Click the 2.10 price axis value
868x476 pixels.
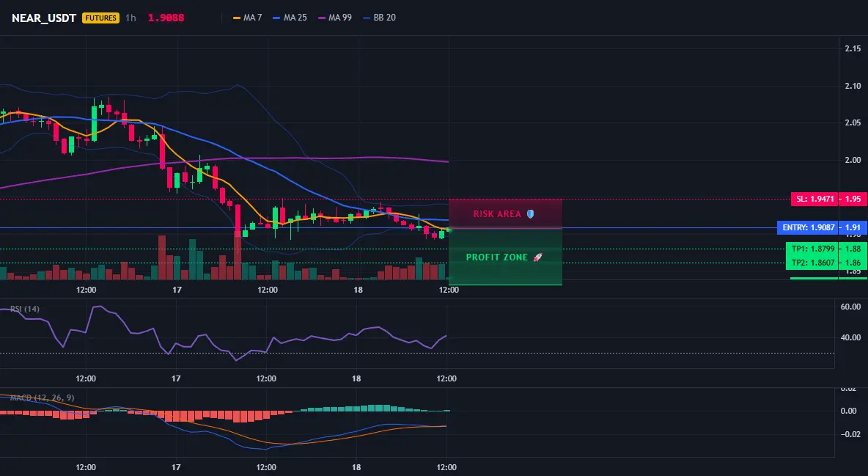853,86
